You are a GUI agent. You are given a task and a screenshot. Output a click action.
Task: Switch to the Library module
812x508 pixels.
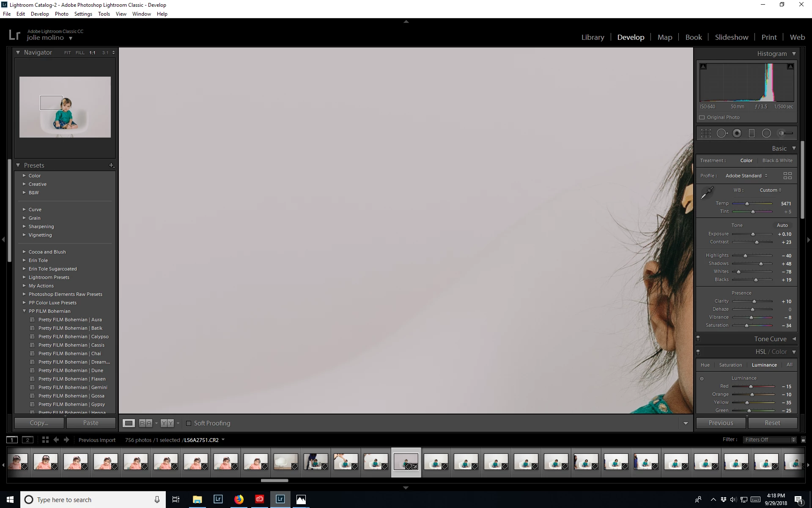pyautogui.click(x=593, y=37)
